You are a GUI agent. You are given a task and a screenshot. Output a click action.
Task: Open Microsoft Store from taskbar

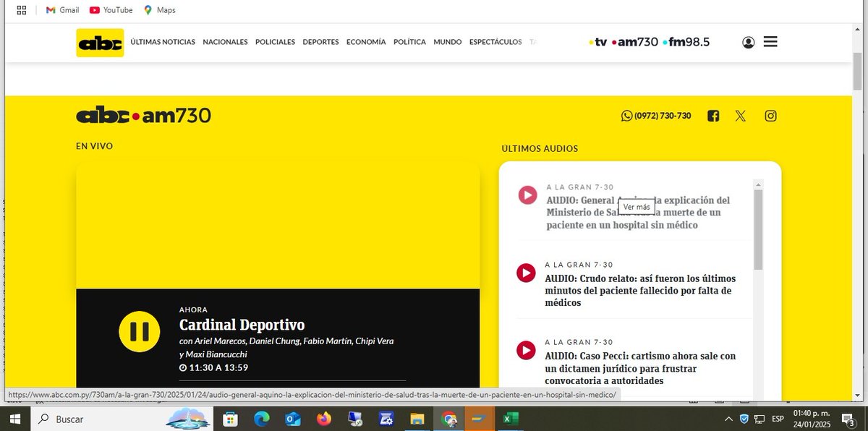[230, 419]
